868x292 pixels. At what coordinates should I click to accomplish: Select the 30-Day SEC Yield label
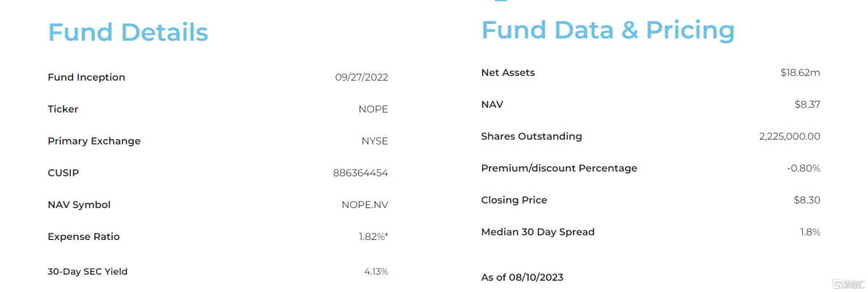88,272
